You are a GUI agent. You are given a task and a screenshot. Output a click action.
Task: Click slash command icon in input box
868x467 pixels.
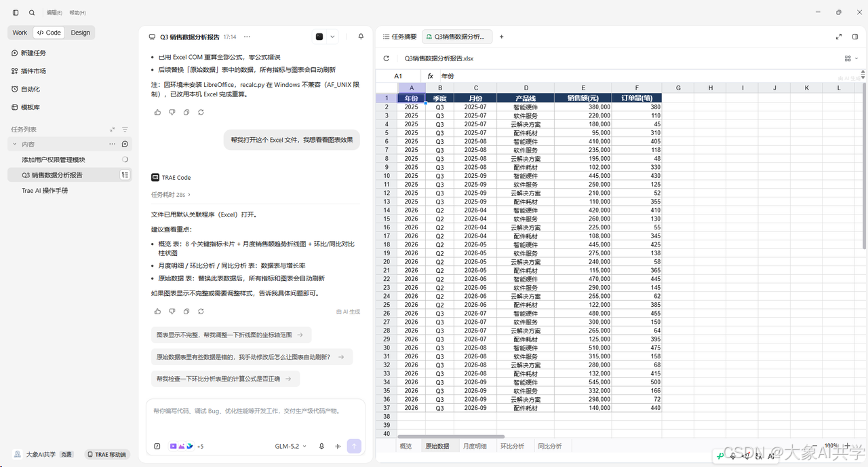click(157, 447)
